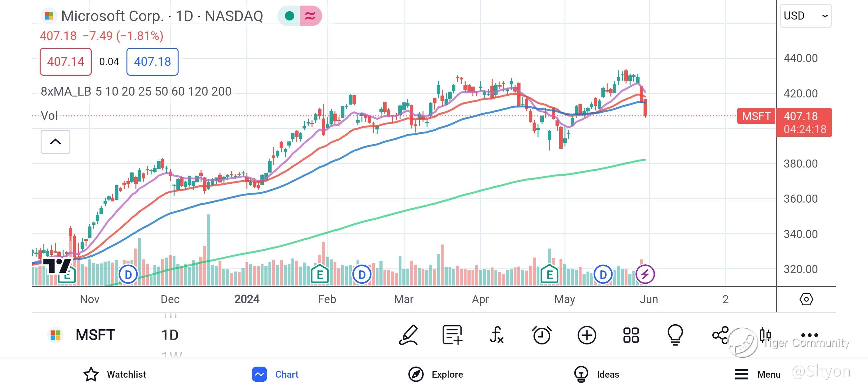Image resolution: width=868 pixels, height=391 pixels.
Task: Switch to the Chart tab
Action: click(x=275, y=374)
